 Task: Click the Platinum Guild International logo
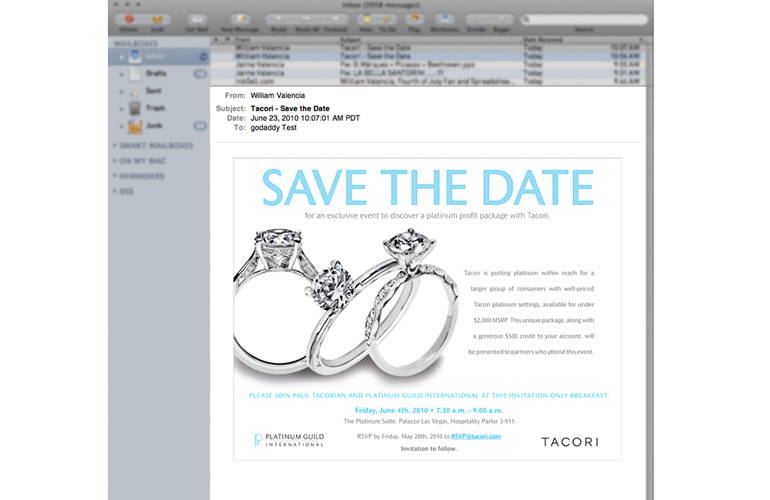289,440
